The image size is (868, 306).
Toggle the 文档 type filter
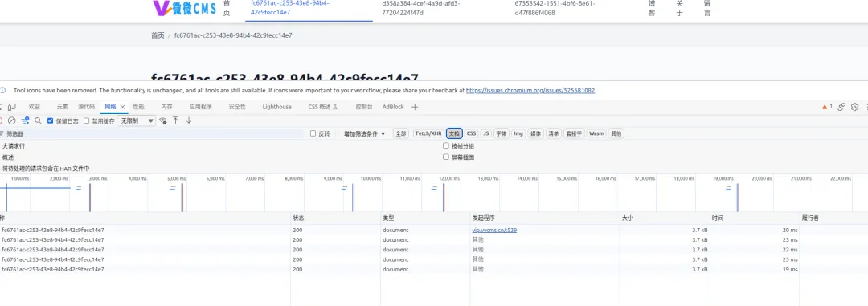pyautogui.click(x=454, y=133)
